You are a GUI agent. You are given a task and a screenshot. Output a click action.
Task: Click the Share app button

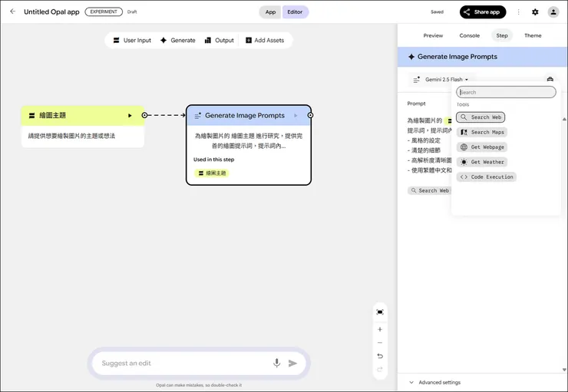click(x=483, y=12)
